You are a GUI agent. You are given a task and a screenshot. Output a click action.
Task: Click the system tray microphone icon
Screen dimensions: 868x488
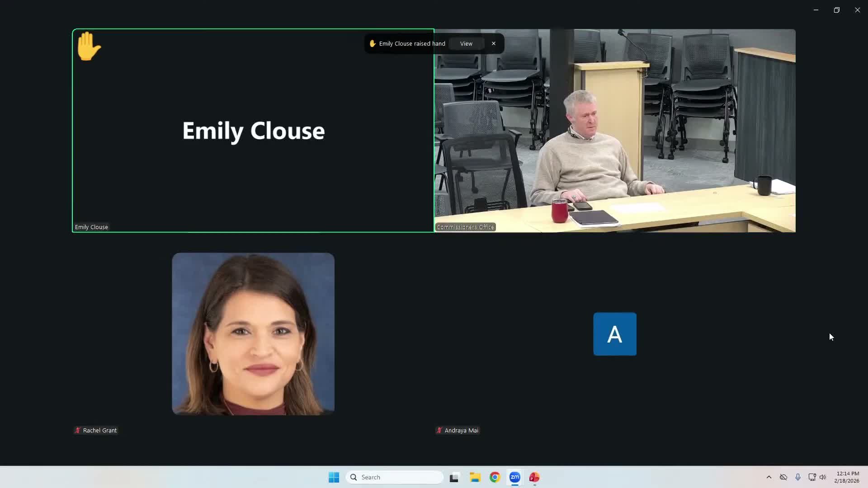tap(798, 477)
